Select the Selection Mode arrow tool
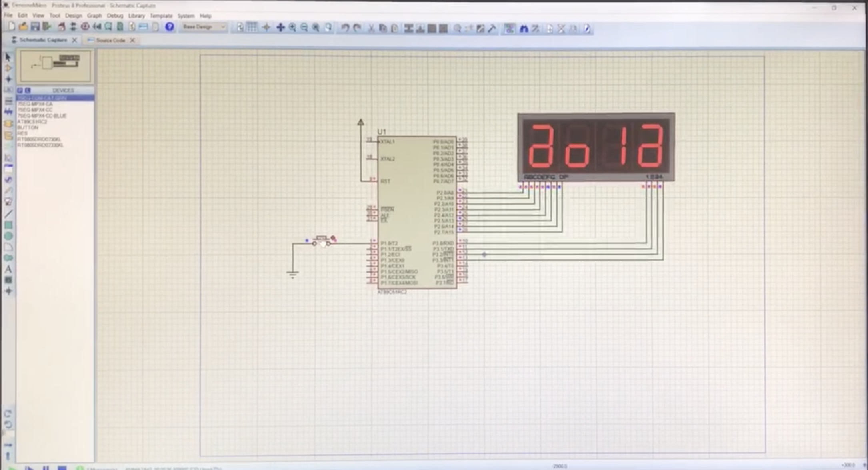 [x=8, y=57]
